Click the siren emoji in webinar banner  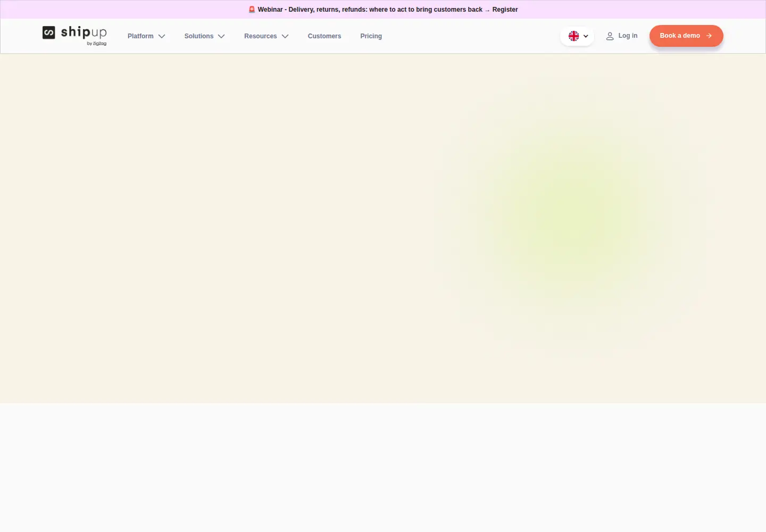coord(252,10)
